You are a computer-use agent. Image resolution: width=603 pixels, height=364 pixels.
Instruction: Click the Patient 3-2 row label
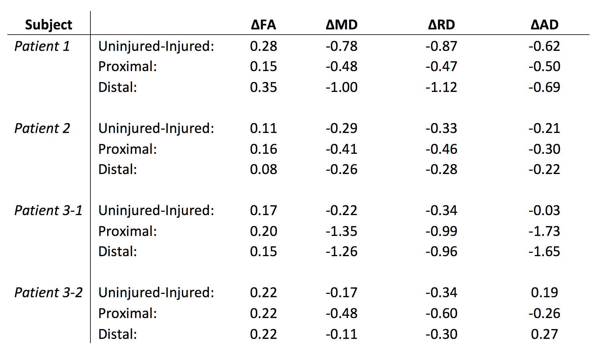click(48, 293)
